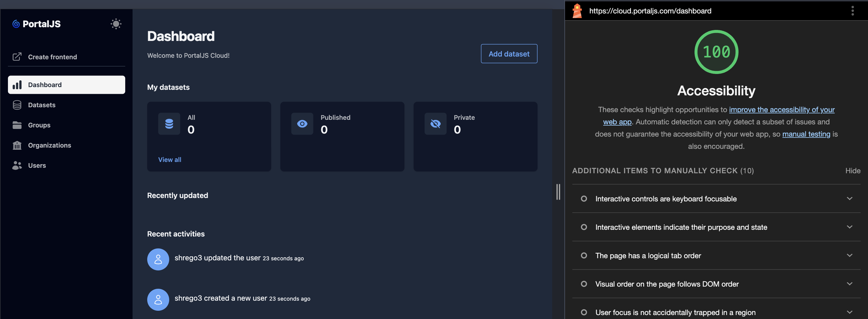Click 'shrego3 created a new user' activity text
Viewport: 868px width, 319px height.
tap(221, 298)
